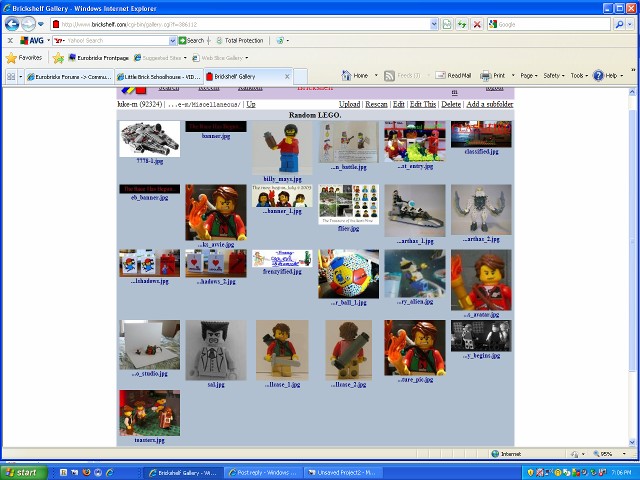
Task: Close the AVG toolbar with X
Action: tap(11, 40)
